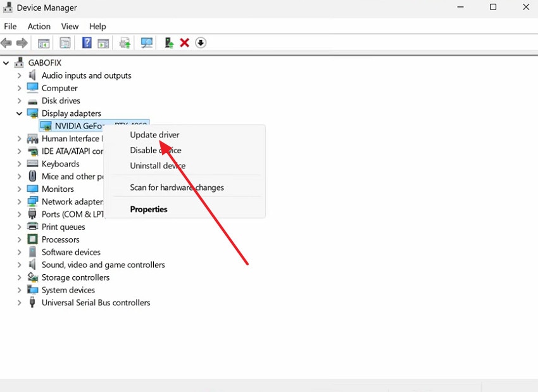538x392 pixels.
Task: Click the Update device driver toolbar icon
Action: tap(169, 43)
